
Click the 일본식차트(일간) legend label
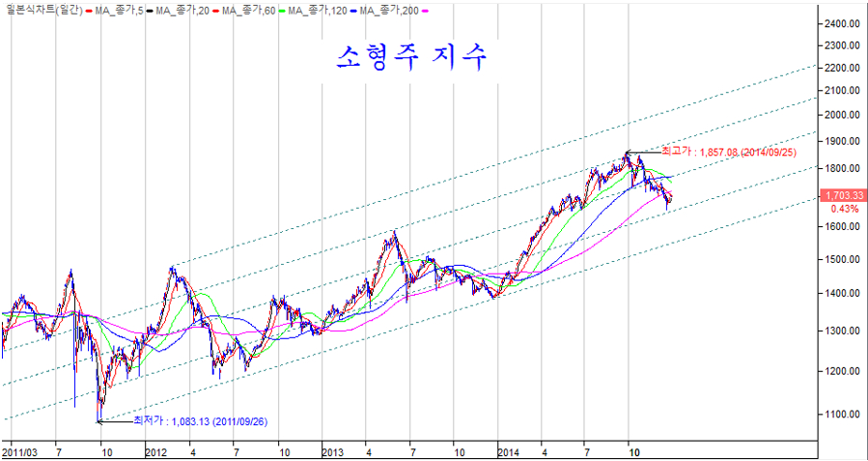point(42,10)
